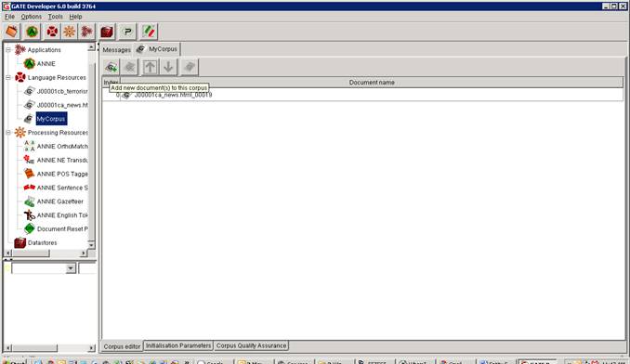Screen dimensions: 630x364
Task: Open Corpus Quality Assurance tab
Action: click(251, 345)
